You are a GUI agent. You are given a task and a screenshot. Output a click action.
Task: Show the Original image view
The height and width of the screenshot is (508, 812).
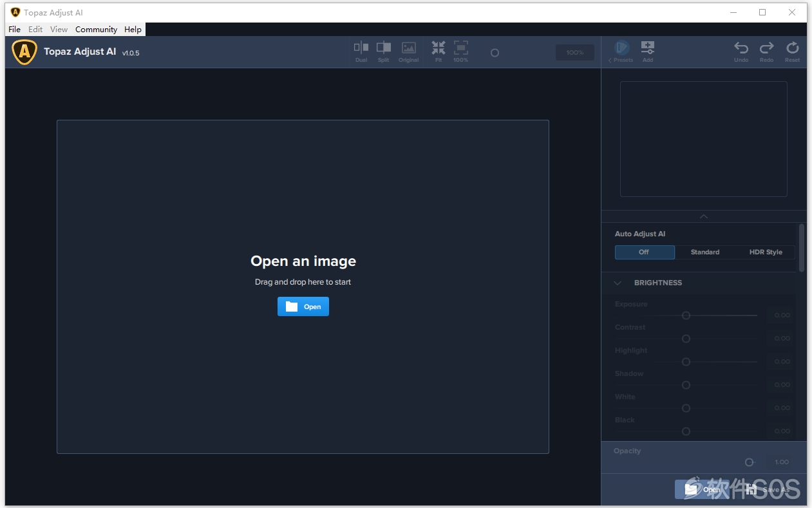click(409, 52)
